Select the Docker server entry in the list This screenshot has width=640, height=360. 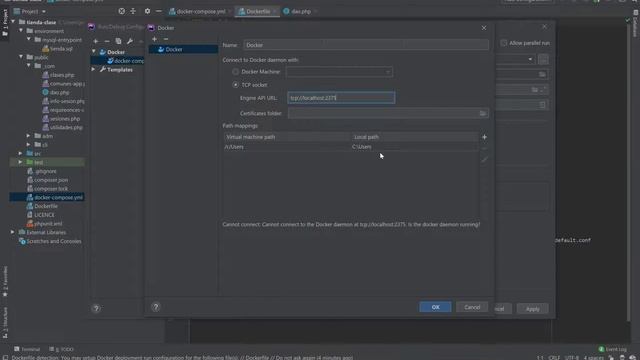coord(183,49)
